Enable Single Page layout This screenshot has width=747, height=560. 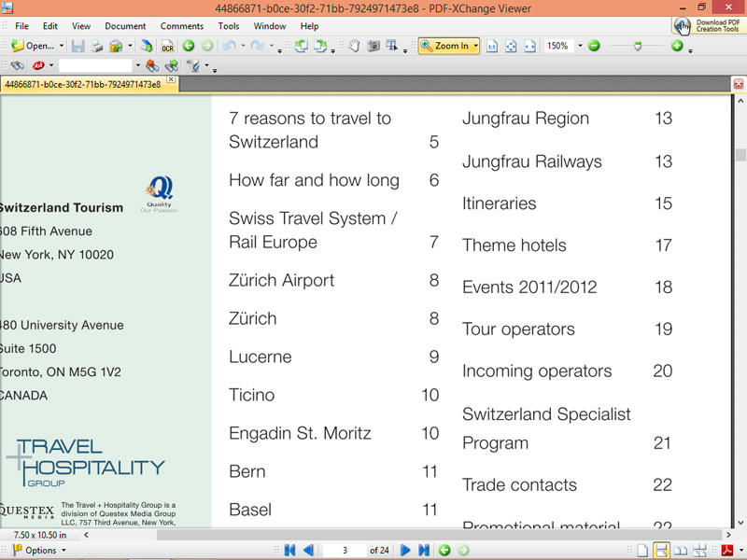tap(642, 551)
